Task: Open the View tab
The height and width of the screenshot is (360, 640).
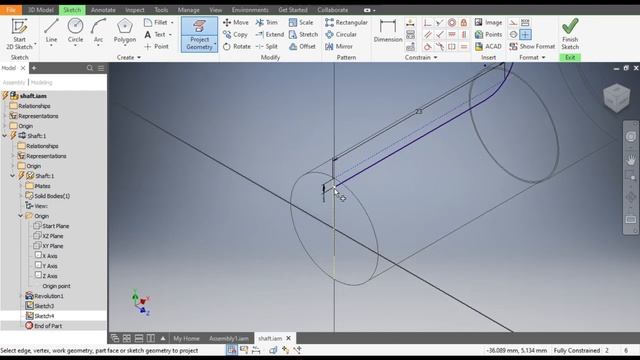Action: click(x=216, y=10)
